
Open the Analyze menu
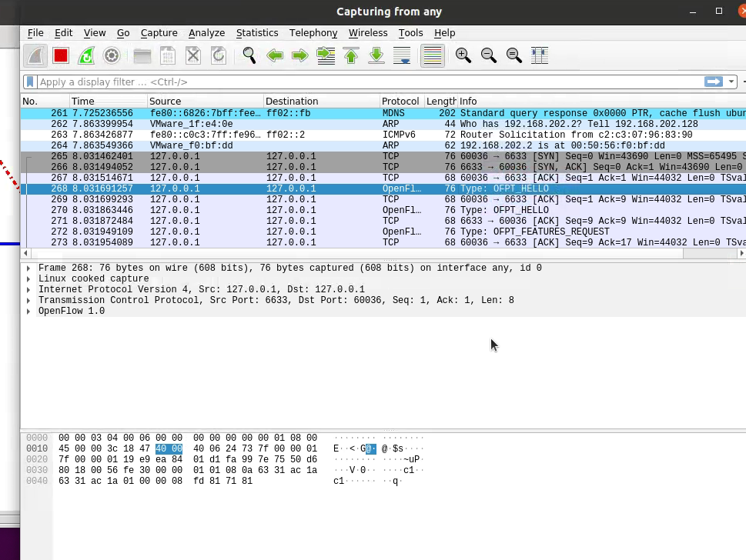coord(206,33)
